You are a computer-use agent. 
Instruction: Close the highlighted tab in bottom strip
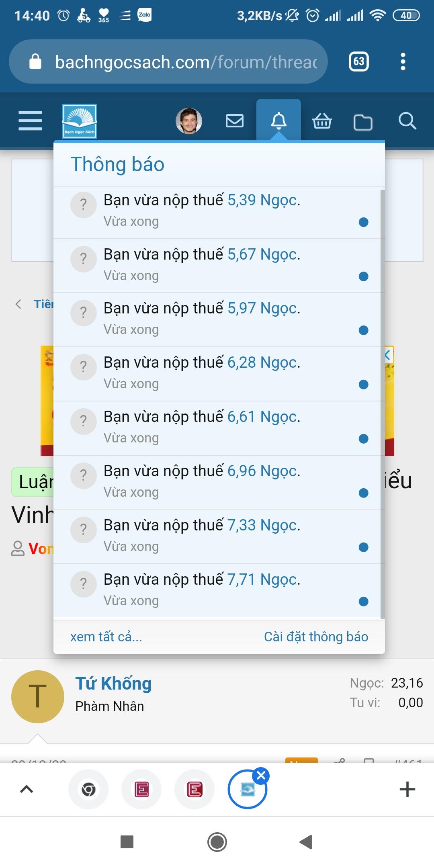click(x=261, y=776)
